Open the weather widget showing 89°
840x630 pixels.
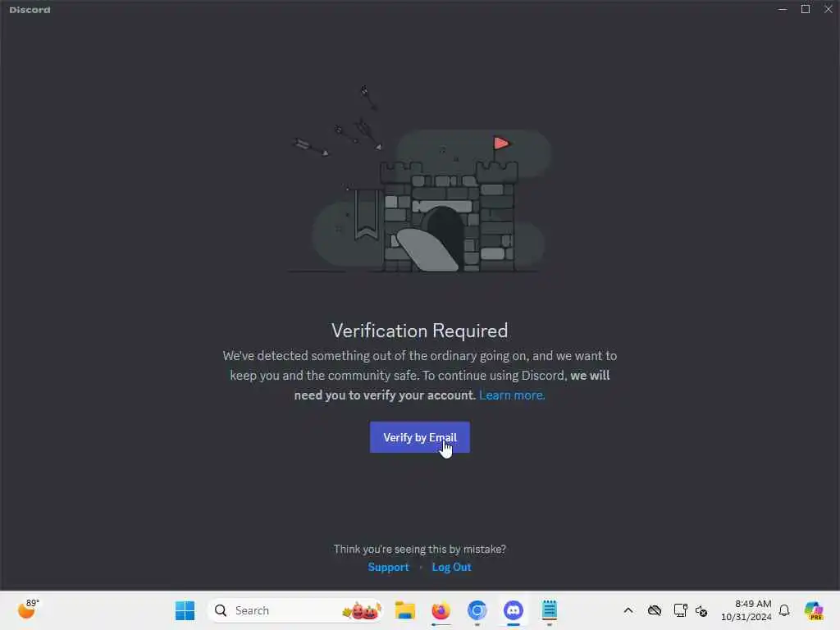tap(28, 609)
